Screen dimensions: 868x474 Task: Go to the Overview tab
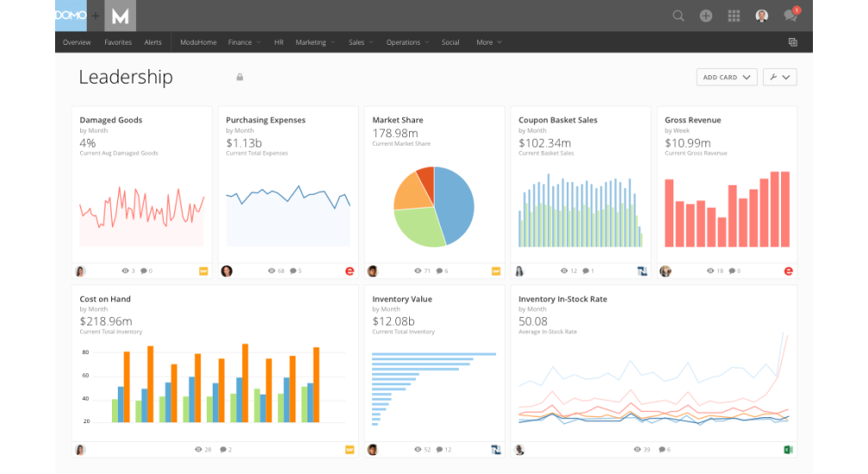pyautogui.click(x=77, y=42)
